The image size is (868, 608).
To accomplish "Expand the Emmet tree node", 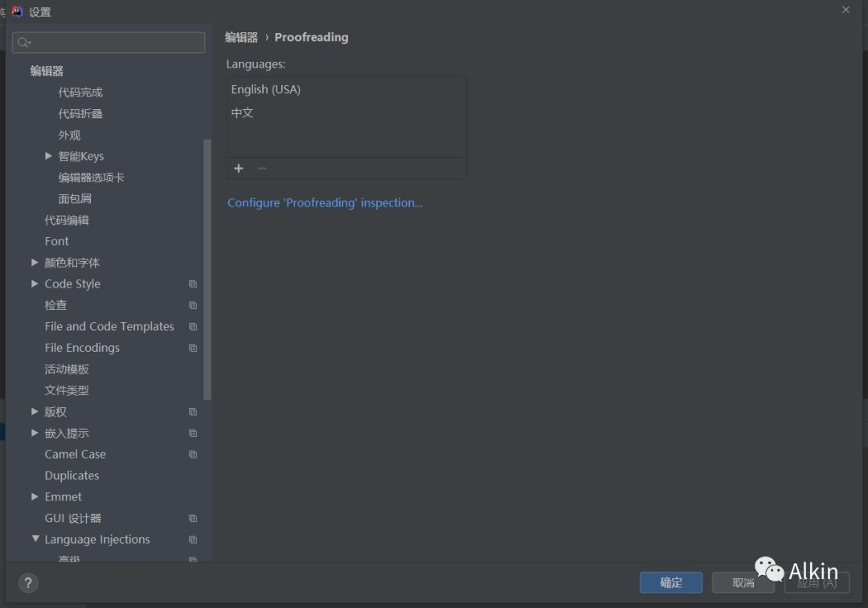I will [x=35, y=496].
